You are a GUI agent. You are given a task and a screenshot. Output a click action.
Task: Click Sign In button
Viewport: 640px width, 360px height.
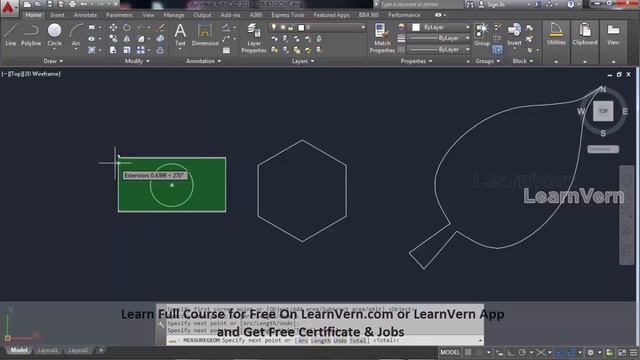492,4
